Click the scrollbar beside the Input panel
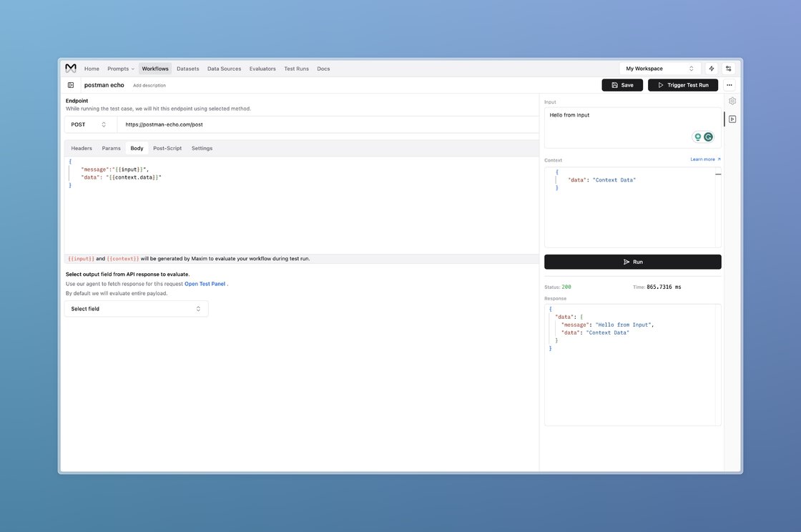 [724, 119]
